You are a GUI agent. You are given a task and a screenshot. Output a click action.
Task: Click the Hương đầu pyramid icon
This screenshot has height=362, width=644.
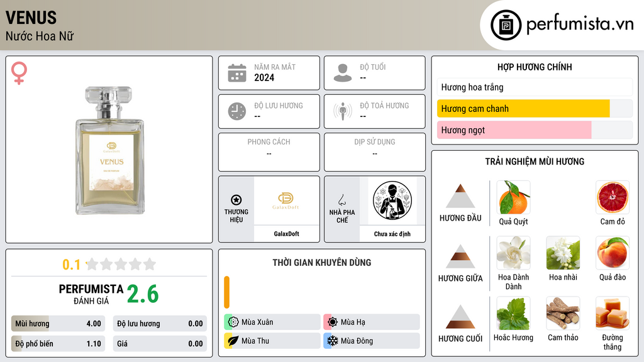[x=460, y=196]
